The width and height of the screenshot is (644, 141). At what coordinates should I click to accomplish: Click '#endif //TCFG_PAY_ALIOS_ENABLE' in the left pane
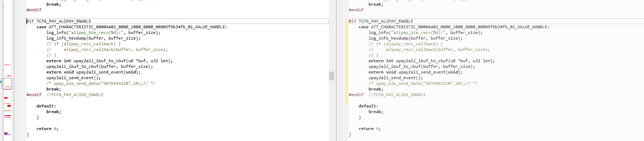(x=65, y=95)
